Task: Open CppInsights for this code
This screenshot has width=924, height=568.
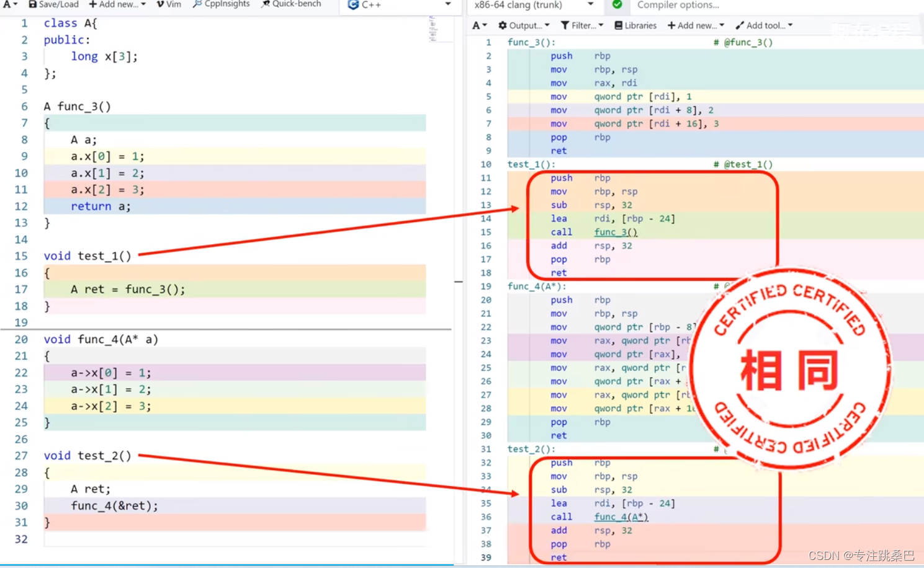Action: point(222,4)
